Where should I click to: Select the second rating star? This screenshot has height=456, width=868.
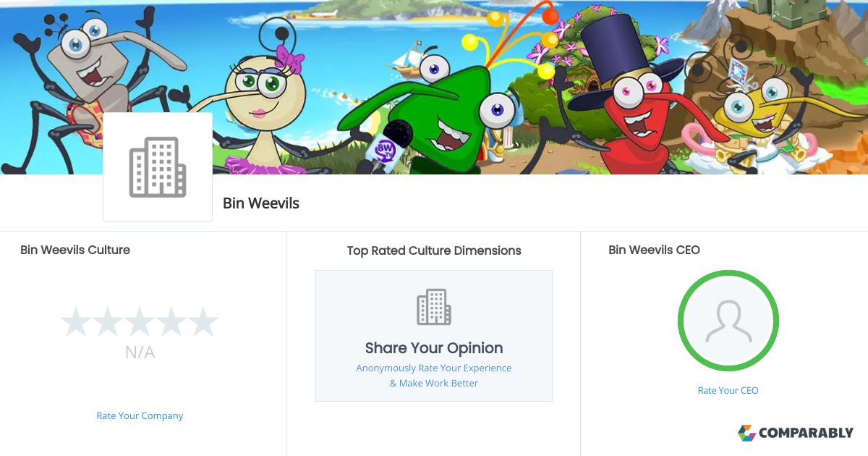(108, 322)
